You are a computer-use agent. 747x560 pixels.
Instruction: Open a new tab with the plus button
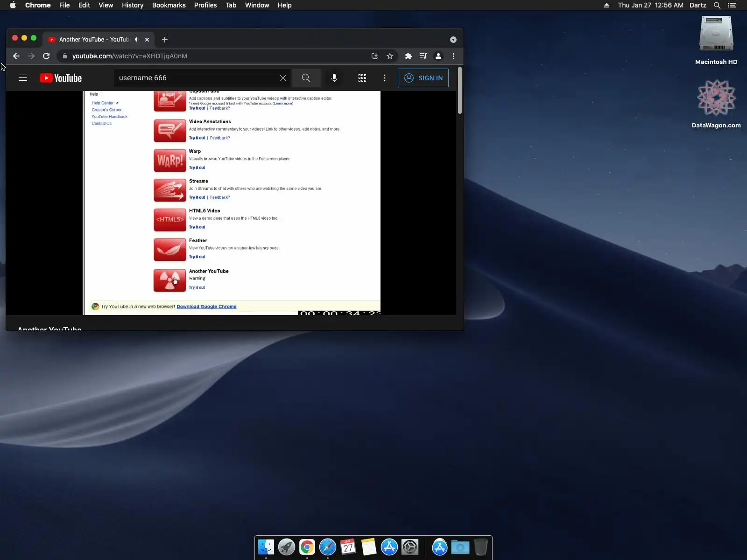(x=165, y=40)
